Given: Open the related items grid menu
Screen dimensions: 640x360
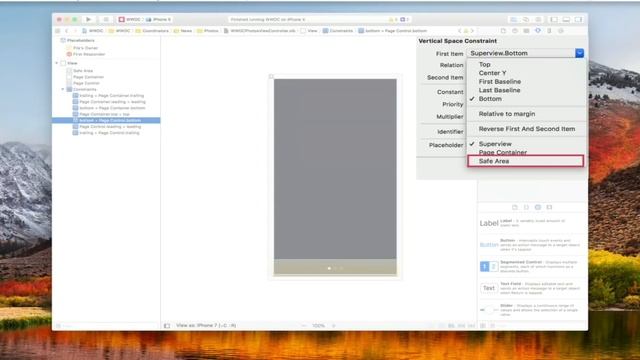Looking at the screenshot, I should click(58, 31).
